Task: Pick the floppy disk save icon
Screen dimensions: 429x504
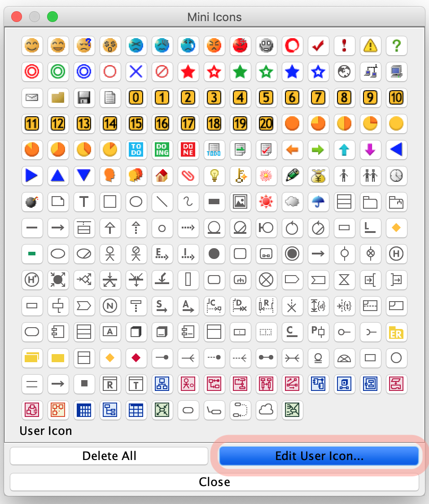Action: click(84, 98)
